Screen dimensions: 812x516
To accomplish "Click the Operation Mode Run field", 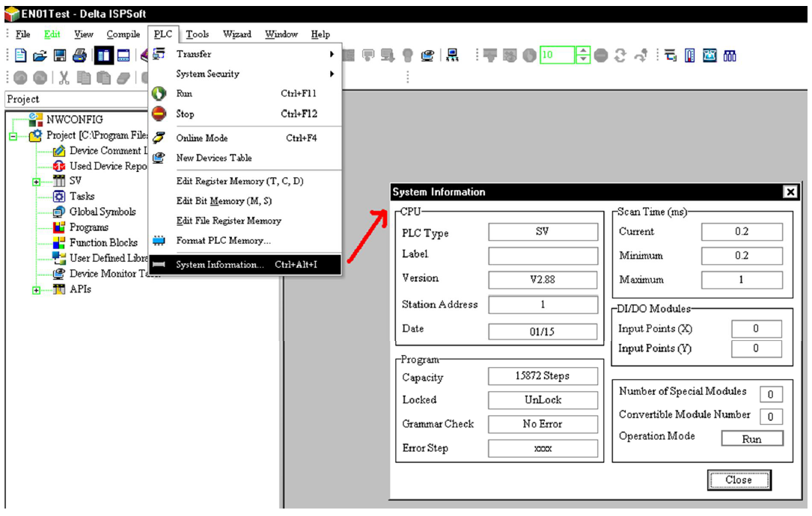I will (752, 439).
